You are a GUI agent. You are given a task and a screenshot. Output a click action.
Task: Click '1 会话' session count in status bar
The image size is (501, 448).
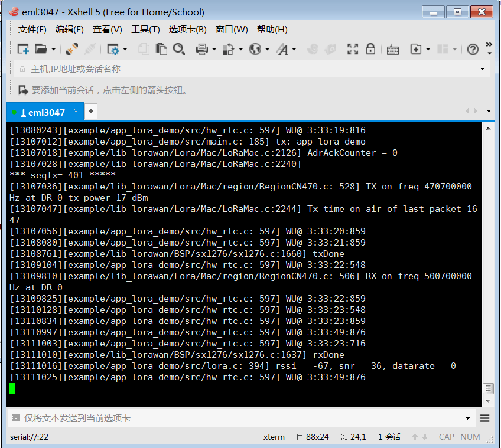pos(389,437)
